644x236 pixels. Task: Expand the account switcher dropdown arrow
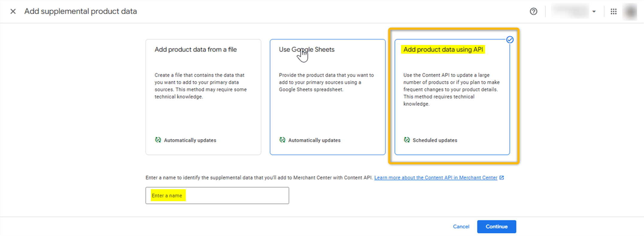(x=594, y=11)
